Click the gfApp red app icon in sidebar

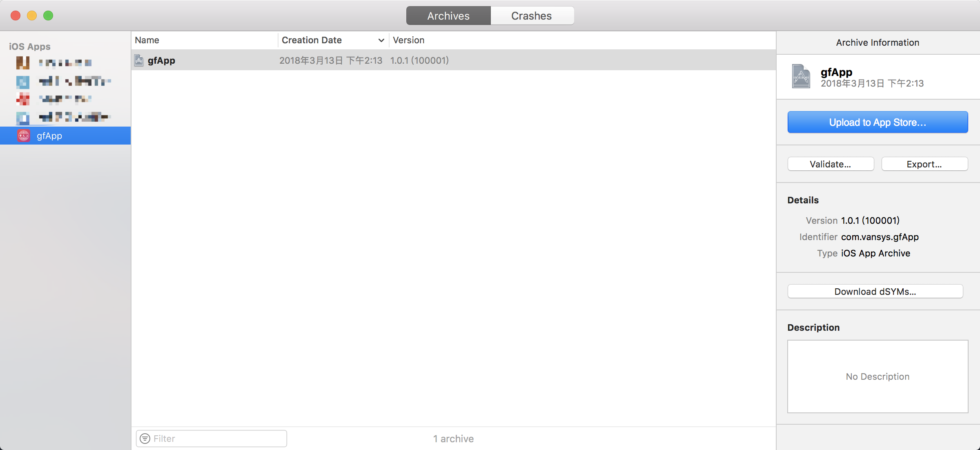(x=23, y=136)
